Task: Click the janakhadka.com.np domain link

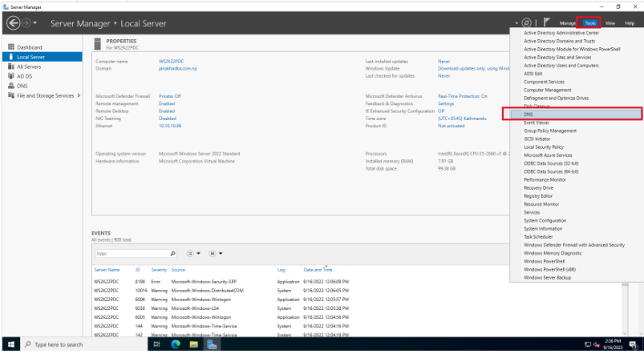Action: click(177, 69)
